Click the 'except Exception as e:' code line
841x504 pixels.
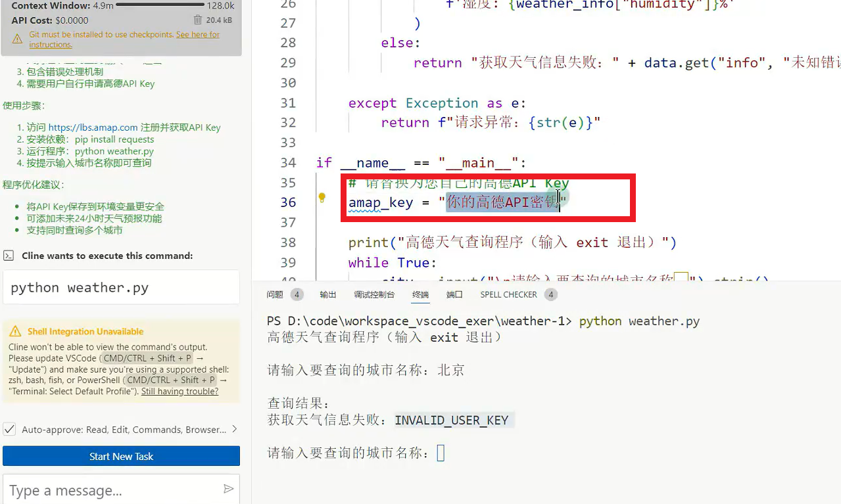[437, 103]
